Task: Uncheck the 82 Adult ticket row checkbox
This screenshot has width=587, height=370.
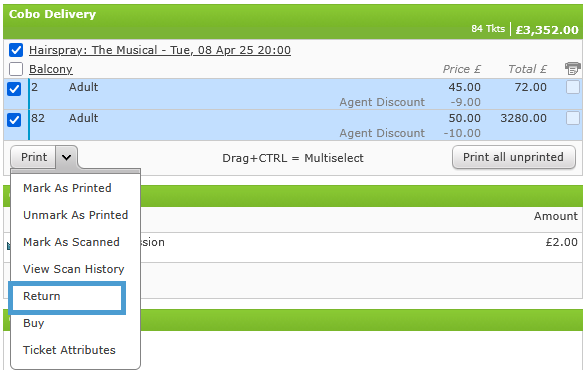Action: (x=14, y=120)
